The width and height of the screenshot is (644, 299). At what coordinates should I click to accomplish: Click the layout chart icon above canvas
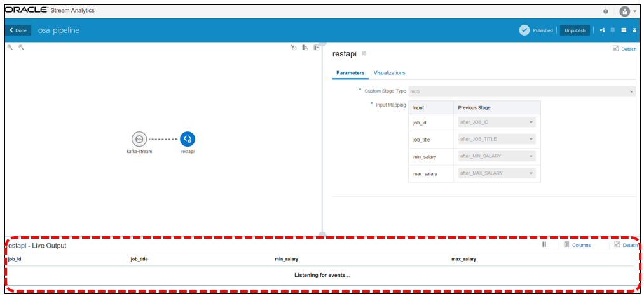[x=305, y=48]
